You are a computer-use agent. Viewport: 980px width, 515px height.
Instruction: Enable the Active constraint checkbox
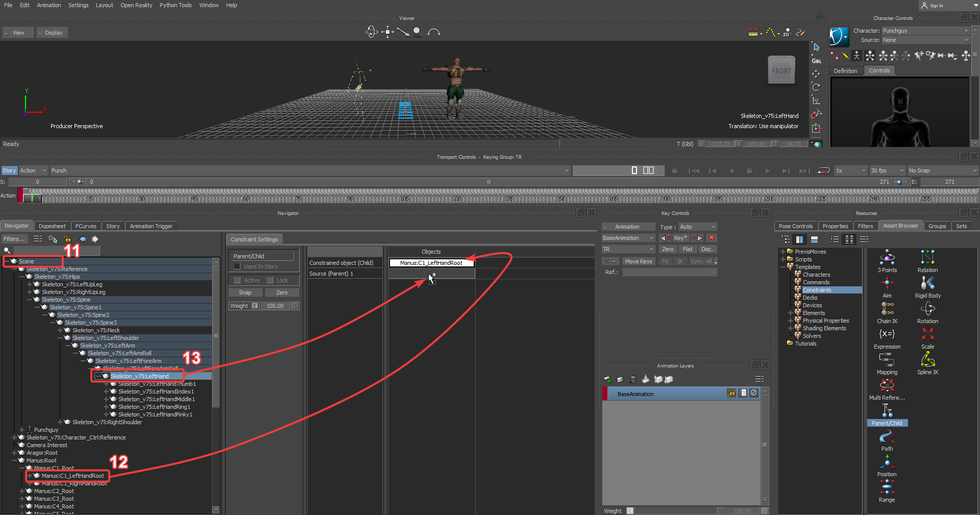pyautogui.click(x=237, y=280)
